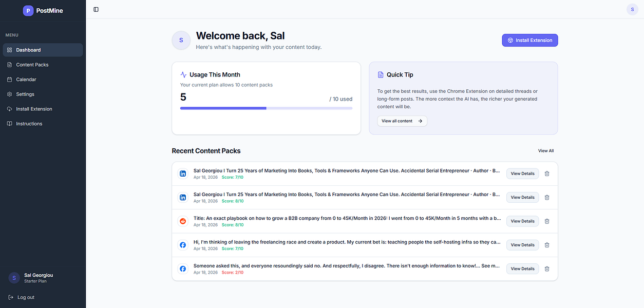Go to Content Packs in the sidebar

[43, 65]
